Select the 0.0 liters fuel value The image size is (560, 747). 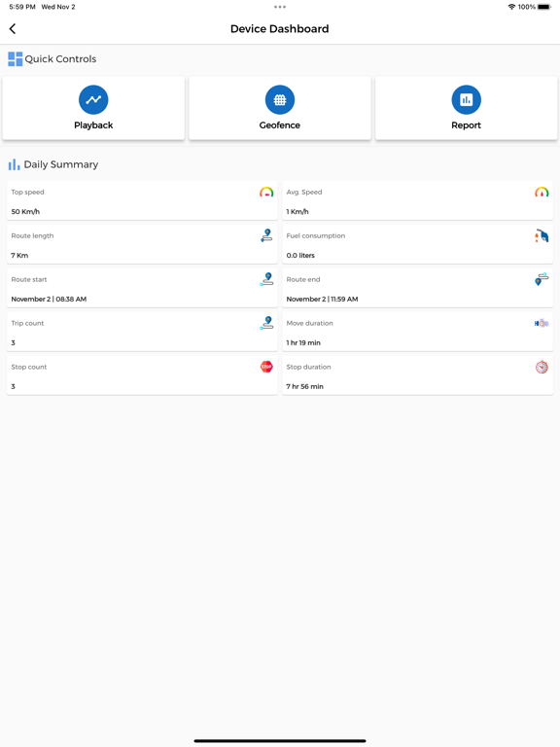pos(300,256)
